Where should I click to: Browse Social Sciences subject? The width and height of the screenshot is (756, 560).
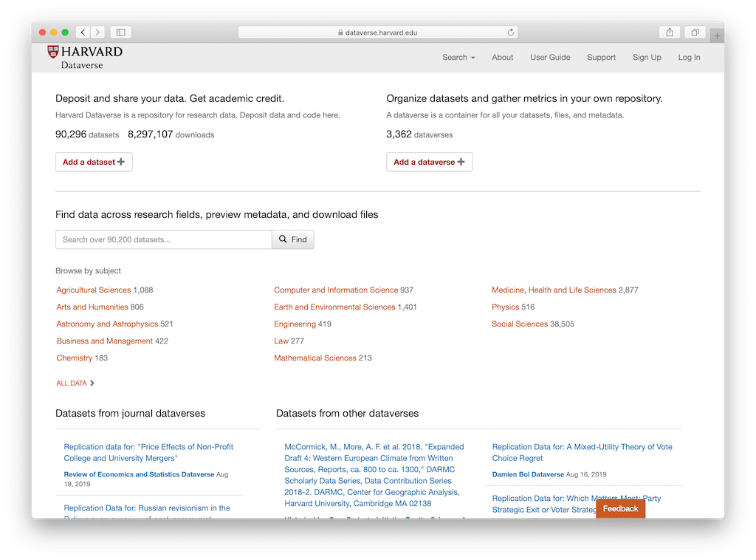[520, 324]
